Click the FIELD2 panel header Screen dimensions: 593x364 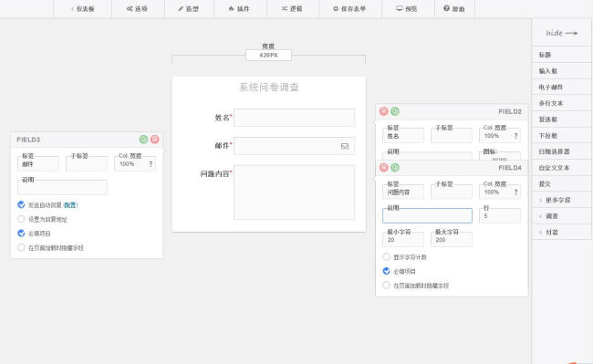pos(452,111)
